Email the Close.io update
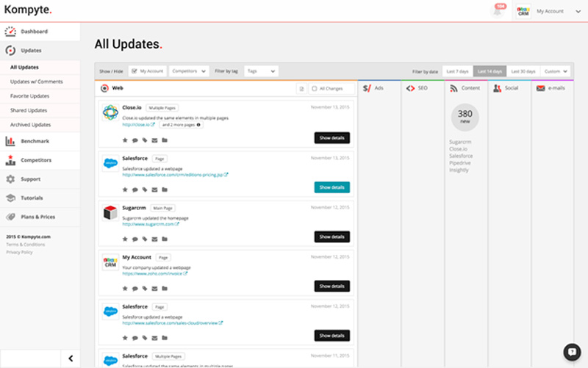Image resolution: width=588 pixels, height=368 pixels. click(x=154, y=140)
